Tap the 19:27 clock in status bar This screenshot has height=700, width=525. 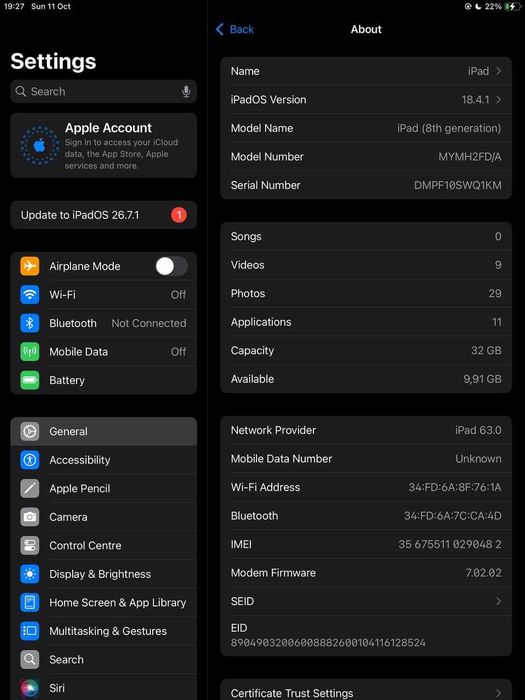(14, 6)
